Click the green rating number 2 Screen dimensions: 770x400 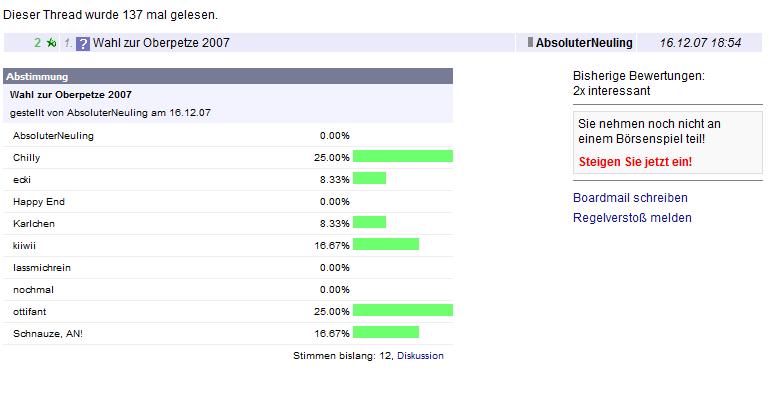(37, 43)
